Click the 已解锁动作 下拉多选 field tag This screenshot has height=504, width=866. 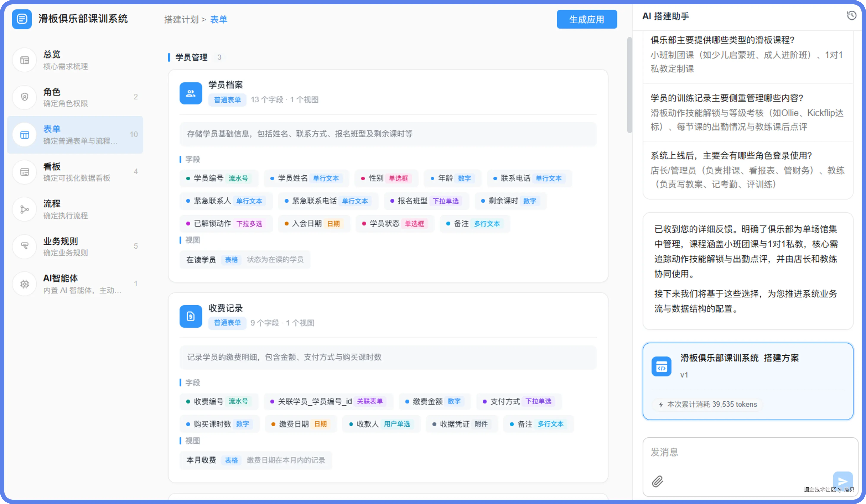pos(226,224)
